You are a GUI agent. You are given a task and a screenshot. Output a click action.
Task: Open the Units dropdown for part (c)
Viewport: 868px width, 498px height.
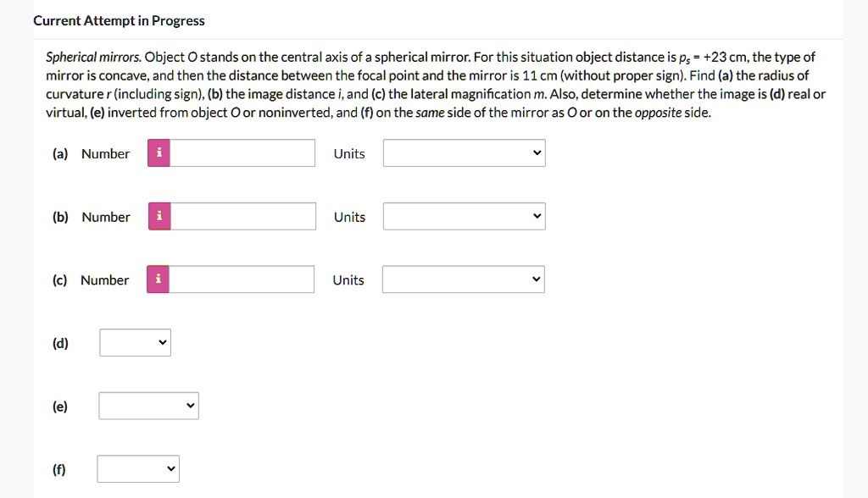[463, 279]
